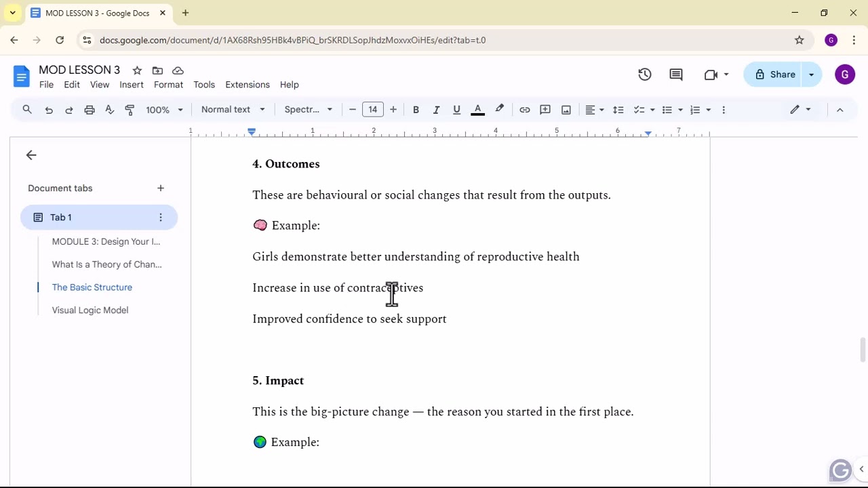Image resolution: width=868 pixels, height=488 pixels.
Task: Open the Edit menu
Action: [x=72, y=85]
